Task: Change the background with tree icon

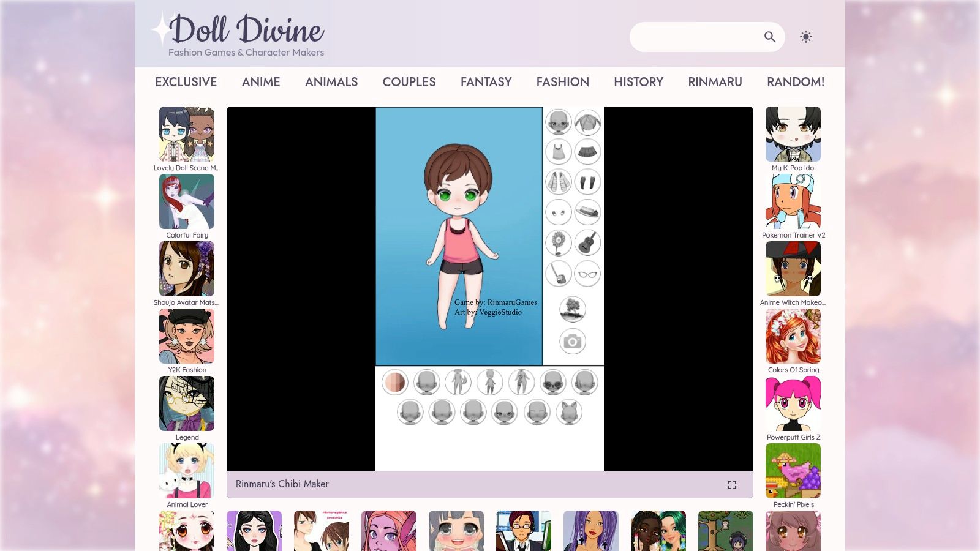Action: (573, 309)
